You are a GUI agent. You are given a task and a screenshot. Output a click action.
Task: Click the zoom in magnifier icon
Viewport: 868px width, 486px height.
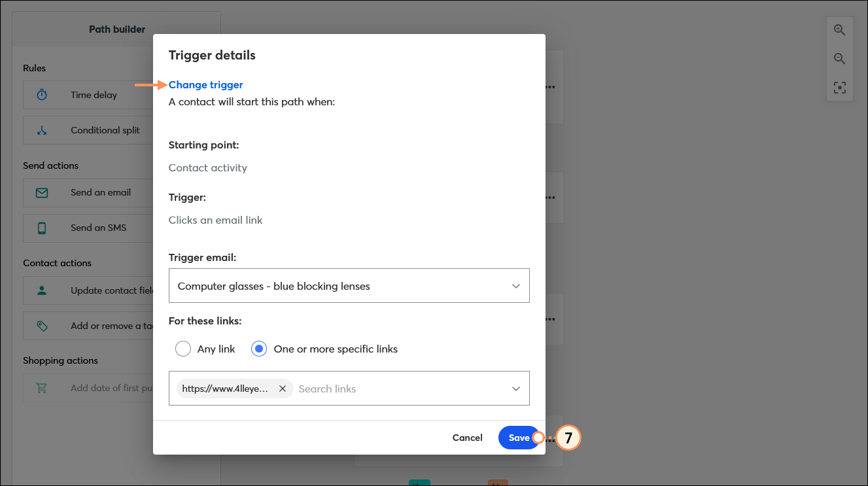coord(839,30)
